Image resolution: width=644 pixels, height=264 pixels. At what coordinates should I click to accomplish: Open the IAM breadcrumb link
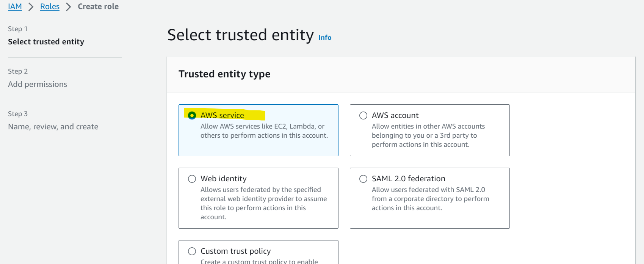[15, 6]
